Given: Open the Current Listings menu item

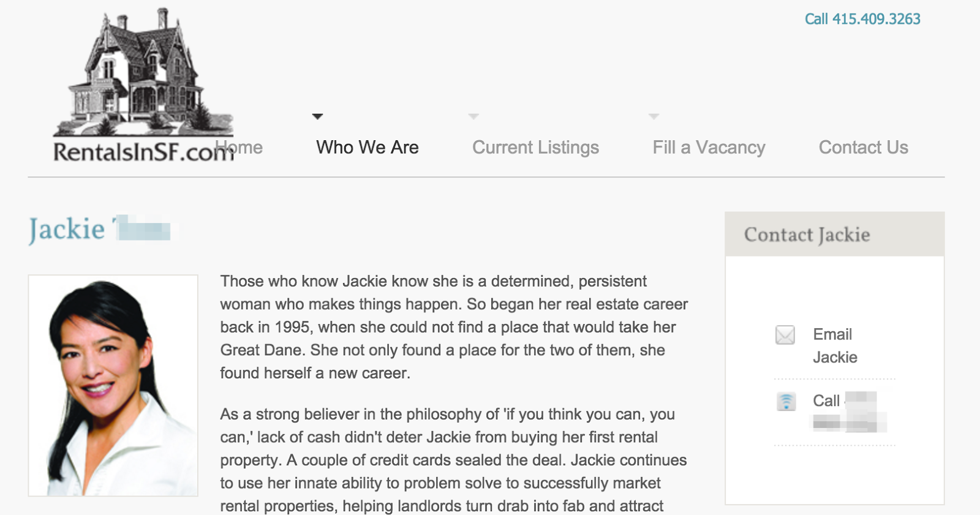Looking at the screenshot, I should 535,148.
